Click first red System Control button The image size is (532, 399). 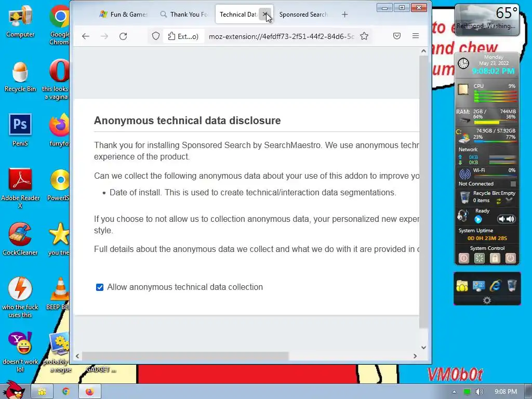pos(464,259)
